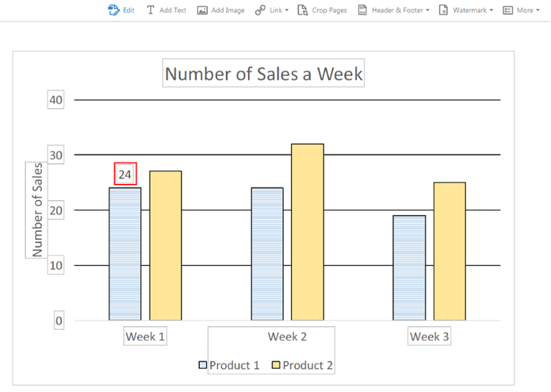551x392 pixels.
Task: Select the 'Week 3' axis label
Action: [429, 336]
